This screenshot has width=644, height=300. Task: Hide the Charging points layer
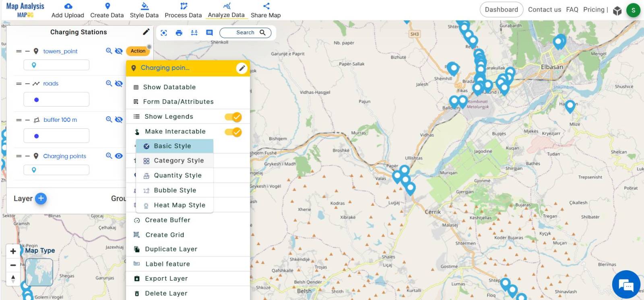click(x=119, y=156)
